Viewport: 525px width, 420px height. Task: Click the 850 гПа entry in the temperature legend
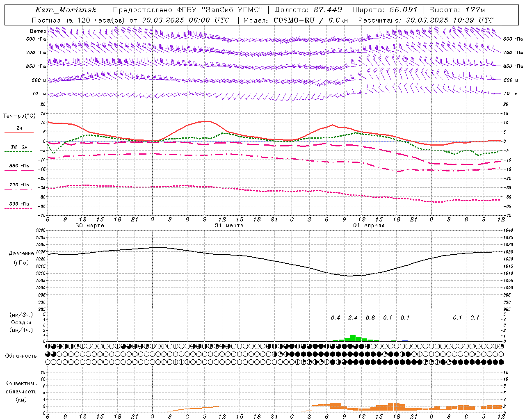point(19,166)
